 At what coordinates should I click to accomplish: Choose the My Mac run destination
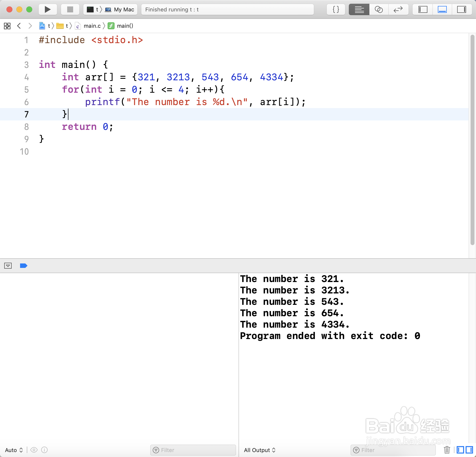pos(123,9)
